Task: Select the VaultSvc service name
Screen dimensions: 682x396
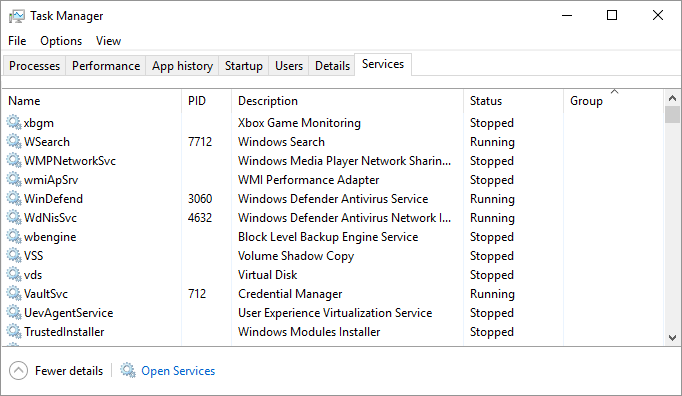Action: tap(46, 294)
